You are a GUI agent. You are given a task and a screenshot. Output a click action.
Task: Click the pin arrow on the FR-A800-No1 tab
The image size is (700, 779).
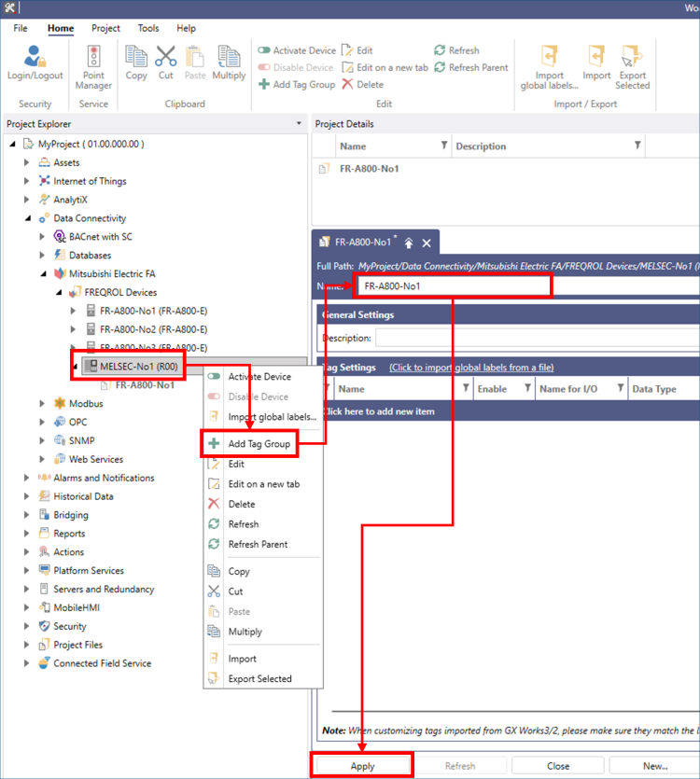[409, 243]
